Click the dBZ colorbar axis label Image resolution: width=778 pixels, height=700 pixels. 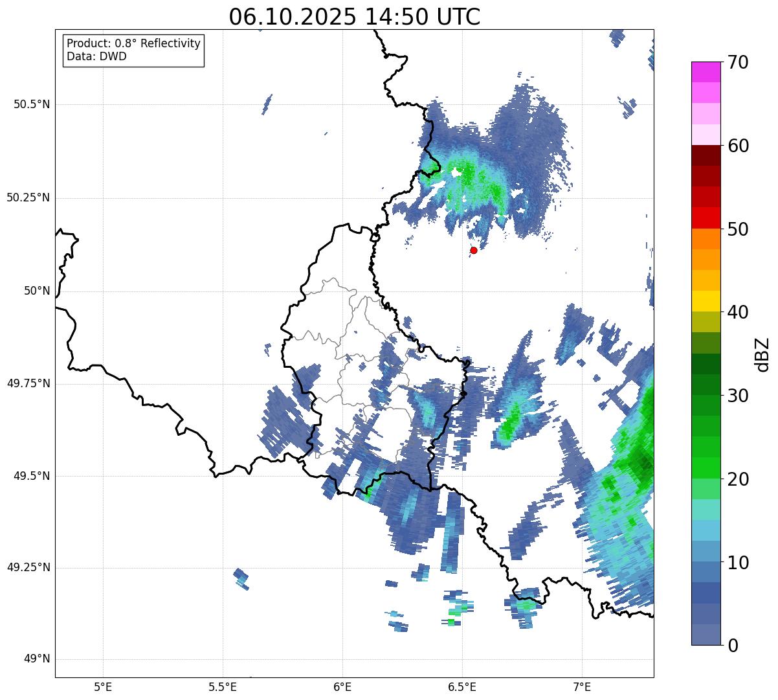tap(762, 354)
